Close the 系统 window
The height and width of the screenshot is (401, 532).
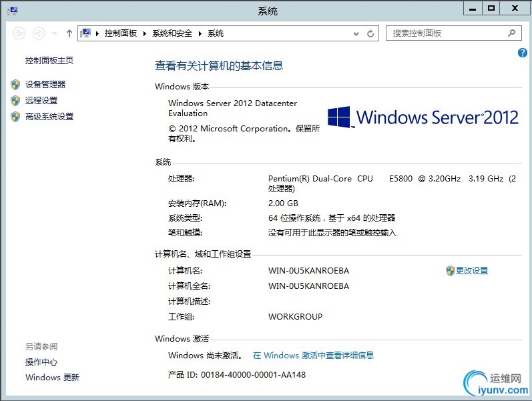[x=515, y=9]
